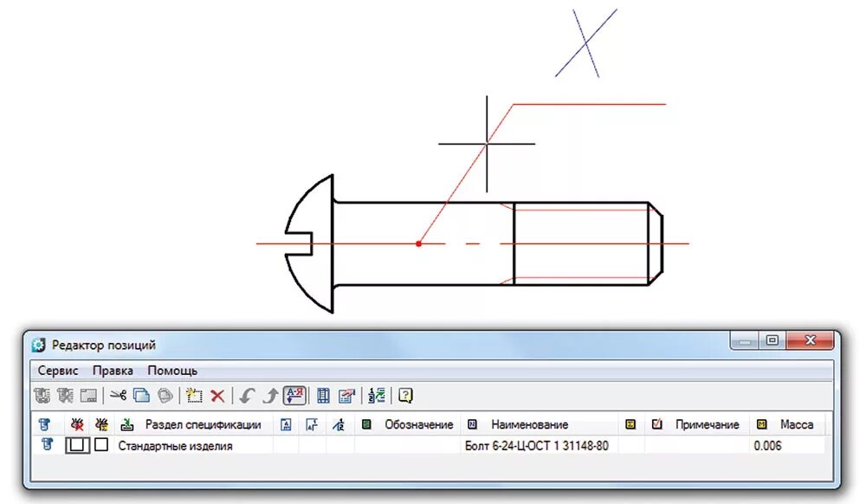866x504 pixels.
Task: Click the grayed bolt-with-cross toolbar icon
Action: [x=65, y=395]
